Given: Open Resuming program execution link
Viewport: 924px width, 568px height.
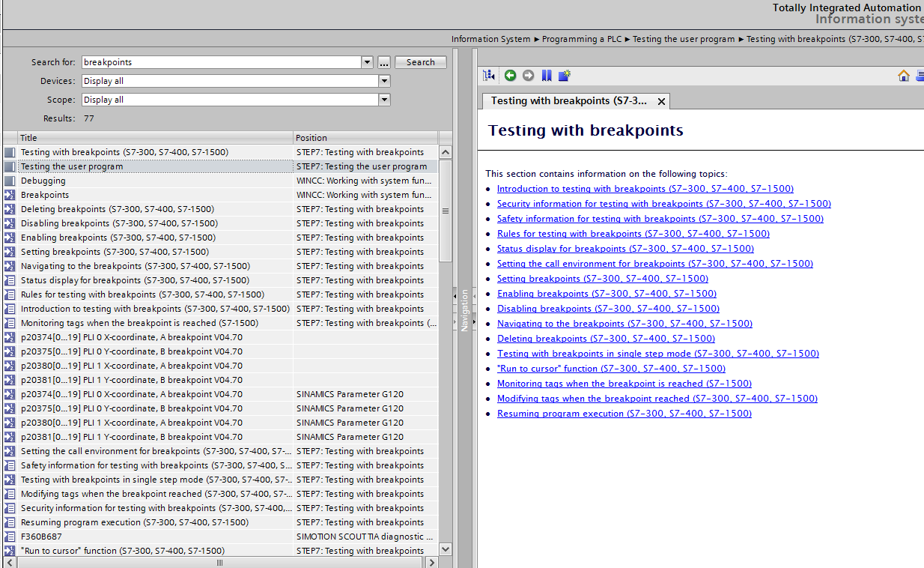Looking at the screenshot, I should click(624, 414).
